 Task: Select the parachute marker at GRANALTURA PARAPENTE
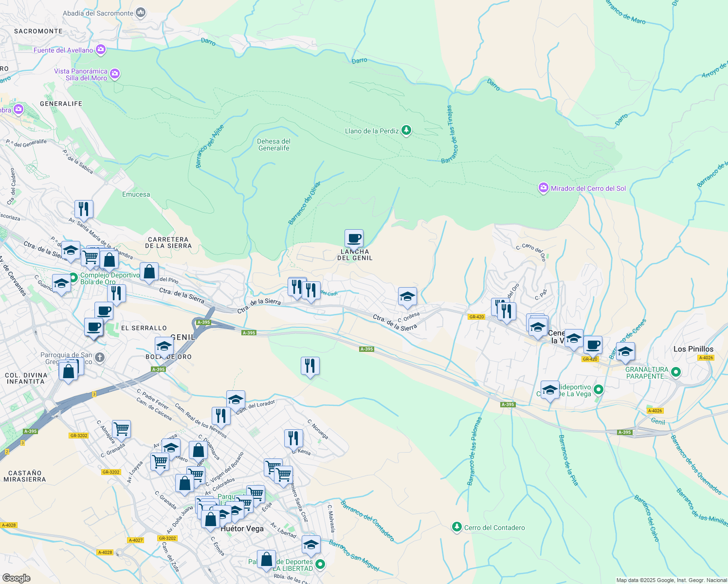[676, 371]
